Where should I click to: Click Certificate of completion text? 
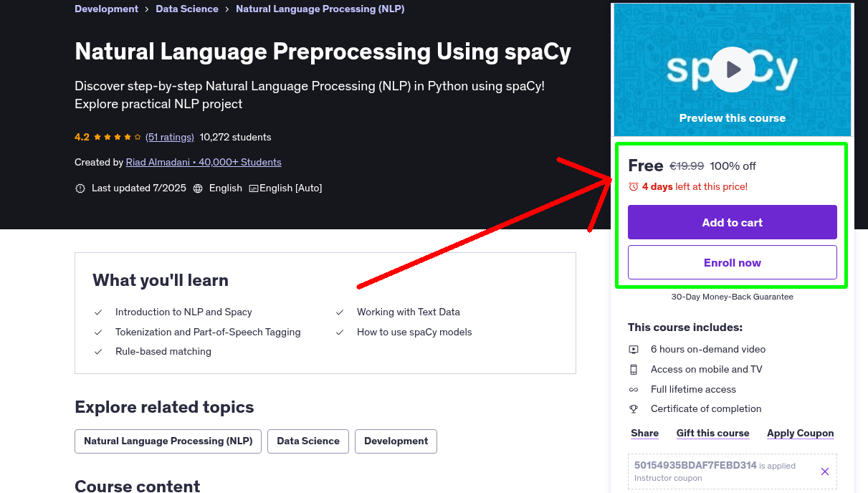click(x=706, y=409)
